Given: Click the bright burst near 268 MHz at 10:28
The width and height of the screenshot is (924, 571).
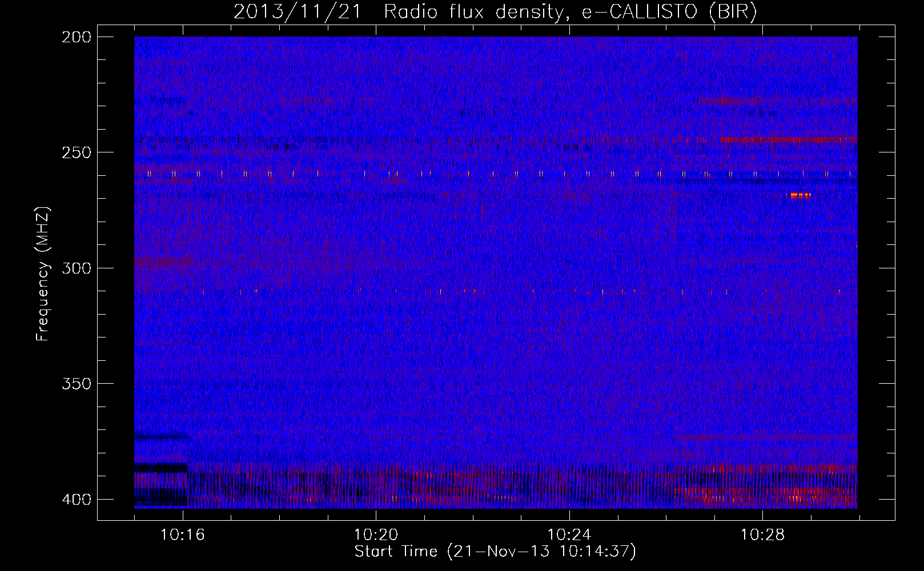Looking at the screenshot, I should point(801,195).
